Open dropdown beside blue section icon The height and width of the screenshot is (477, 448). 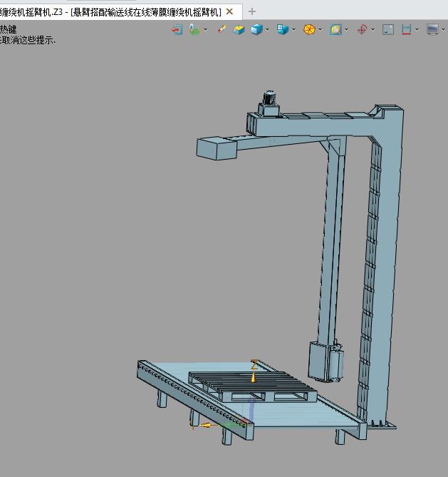pos(417,30)
